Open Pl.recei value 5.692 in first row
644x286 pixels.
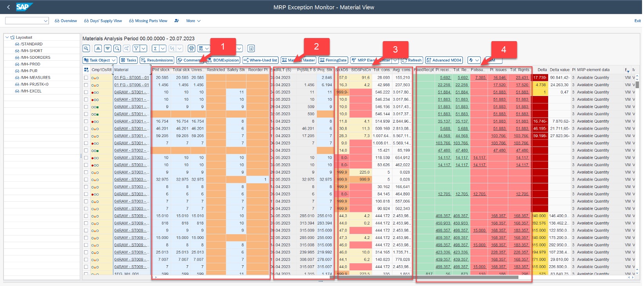(x=445, y=78)
